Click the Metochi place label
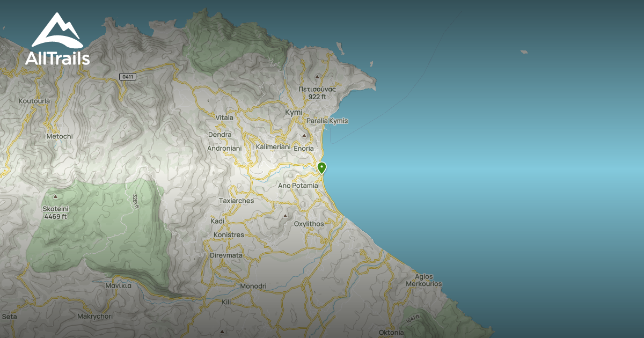 tap(58, 136)
